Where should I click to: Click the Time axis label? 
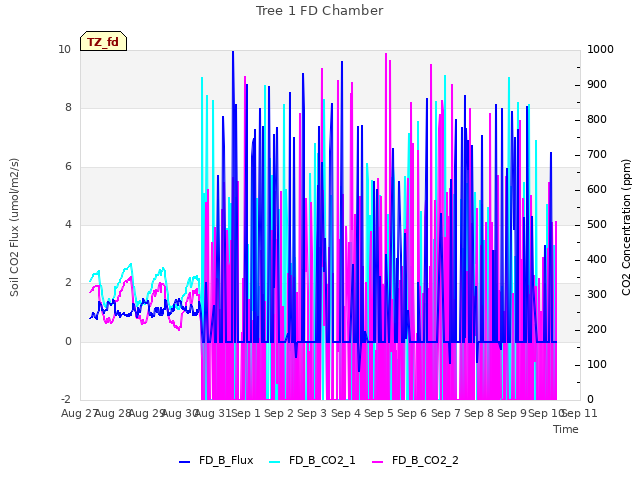566,429
